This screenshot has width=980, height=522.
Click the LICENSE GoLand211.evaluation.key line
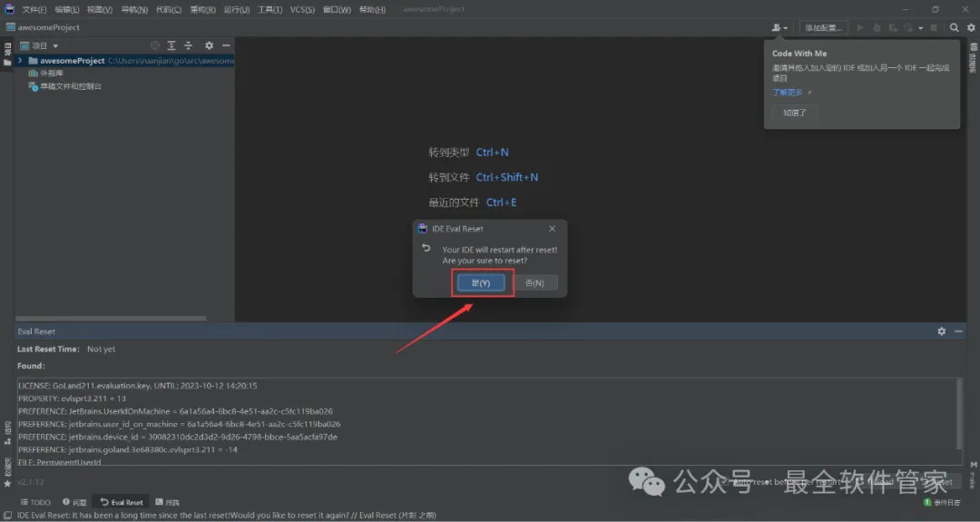[x=138, y=386]
